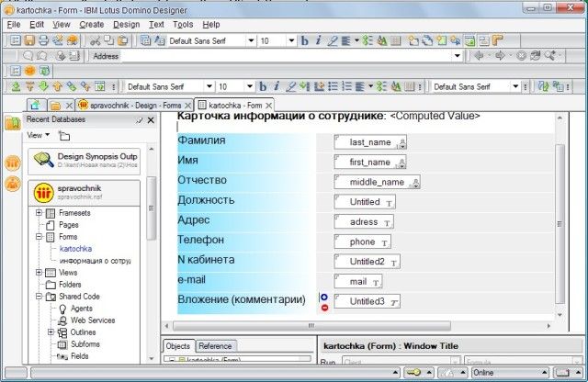The height and width of the screenshot is (382, 588).
Task: Open the Design menu
Action: coord(127,24)
